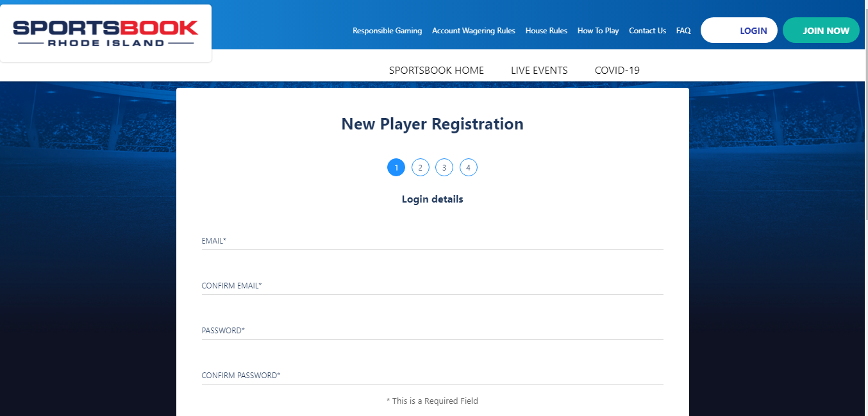Viewport: 868px width, 416px height.
Task: Click the Sportsbook Rhode Island logo
Action: click(x=106, y=33)
